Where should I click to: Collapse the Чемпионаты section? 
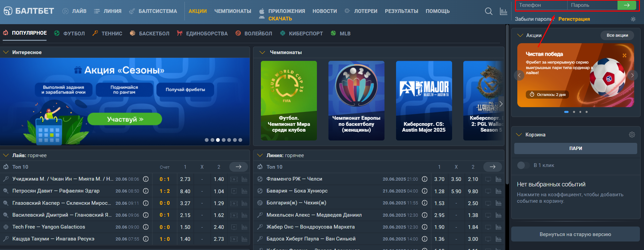click(262, 52)
